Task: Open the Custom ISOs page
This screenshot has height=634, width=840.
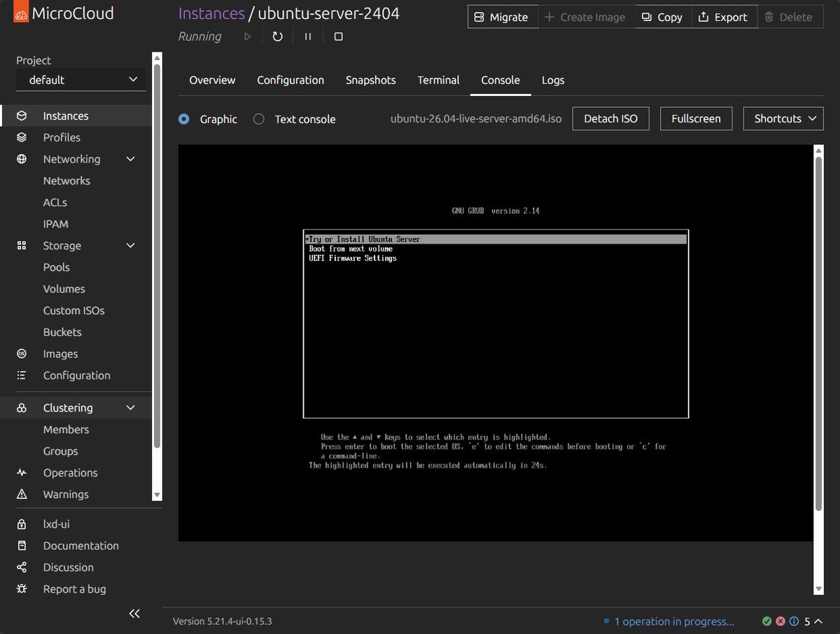Action: [x=73, y=310]
